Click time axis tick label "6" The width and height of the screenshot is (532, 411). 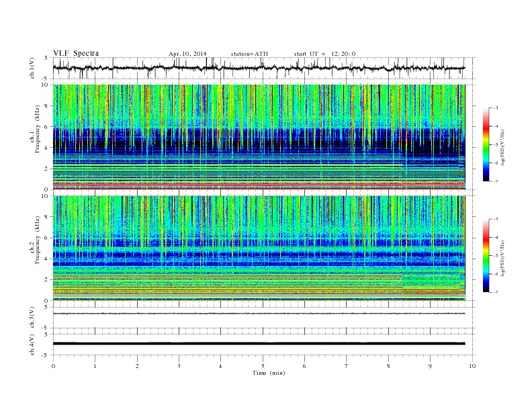pyautogui.click(x=304, y=366)
